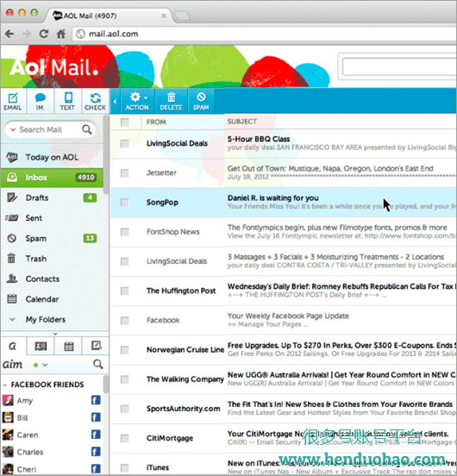The width and height of the screenshot is (457, 476).
Task: Open the Inbox folder
Action: (53, 178)
